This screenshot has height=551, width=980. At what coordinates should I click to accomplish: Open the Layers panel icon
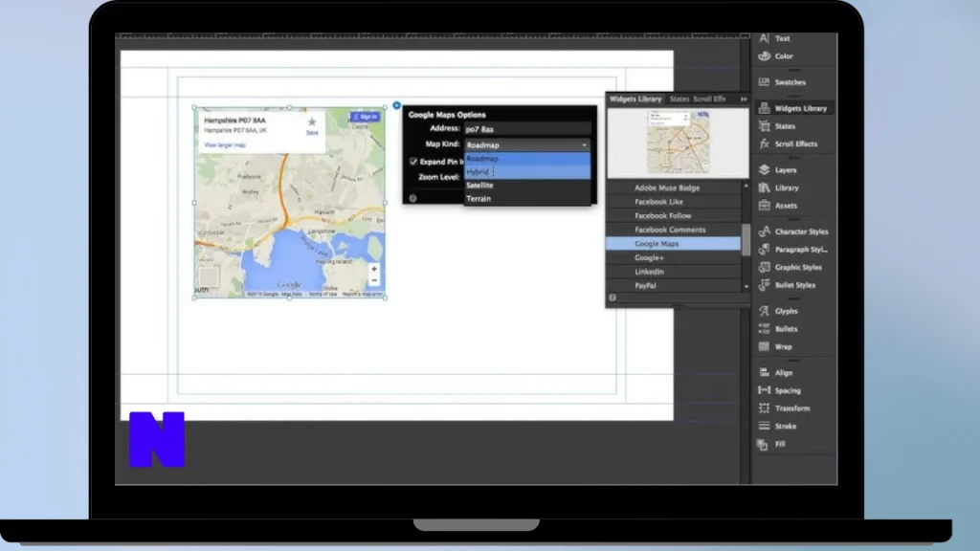764,170
